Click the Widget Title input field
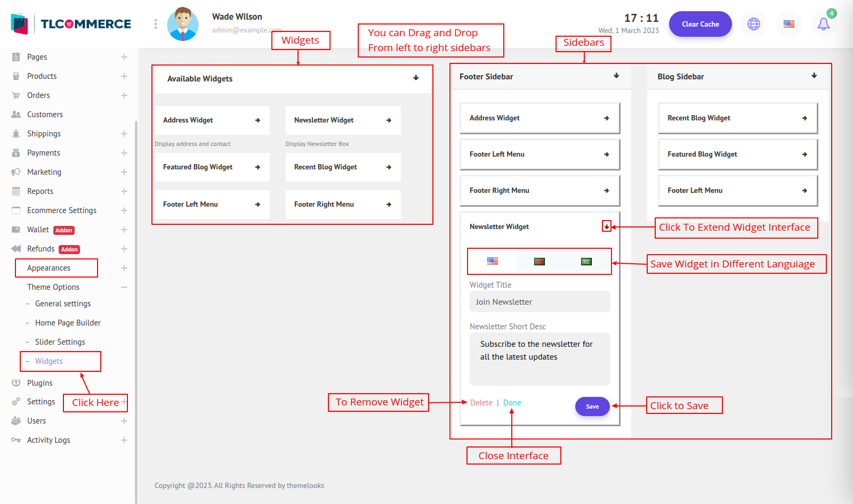The width and height of the screenshot is (853, 504). tap(540, 302)
